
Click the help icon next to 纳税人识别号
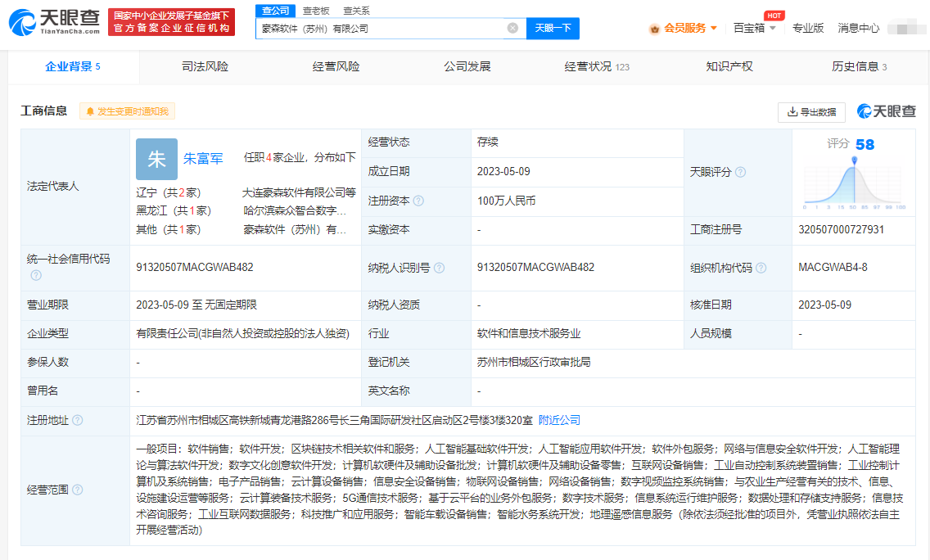439,269
